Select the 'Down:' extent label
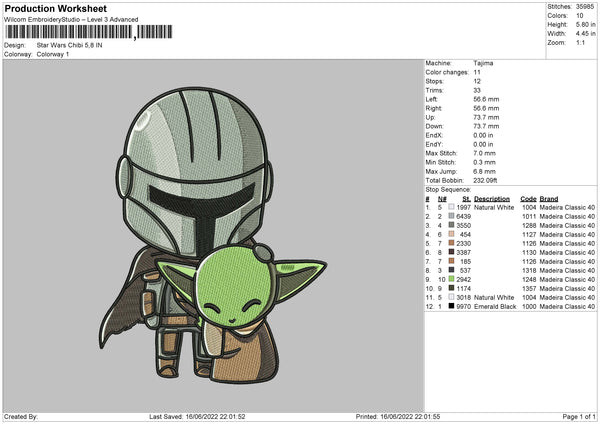600x424 pixels. (434, 126)
